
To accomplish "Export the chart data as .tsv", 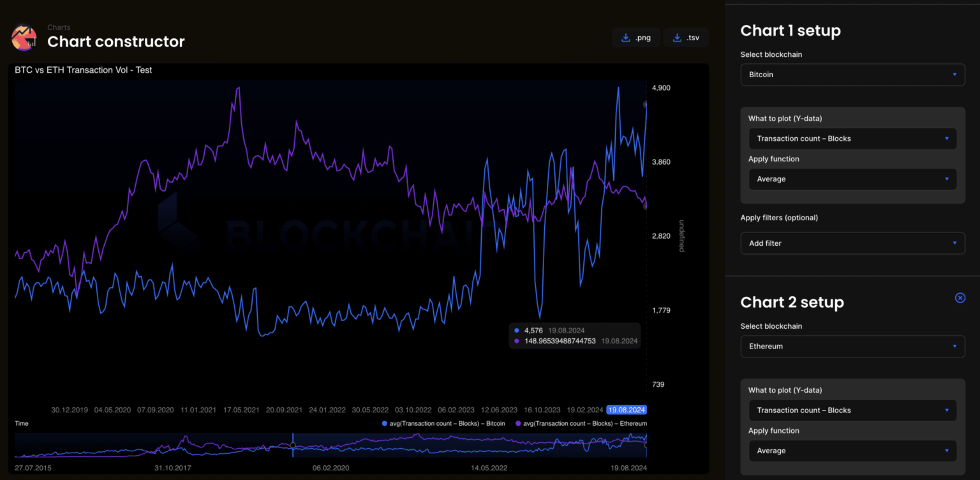I will click(x=686, y=37).
